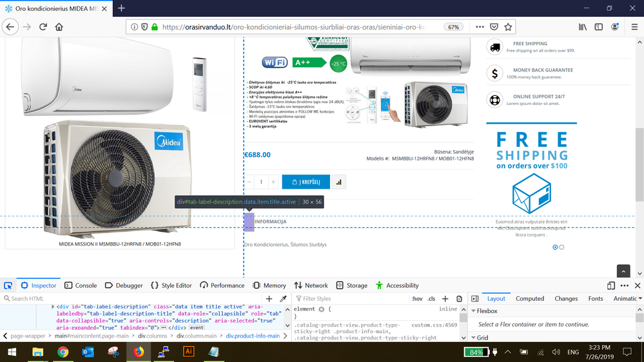Open the Fonts side tab
This screenshot has width=644, height=362.
coord(596,299)
